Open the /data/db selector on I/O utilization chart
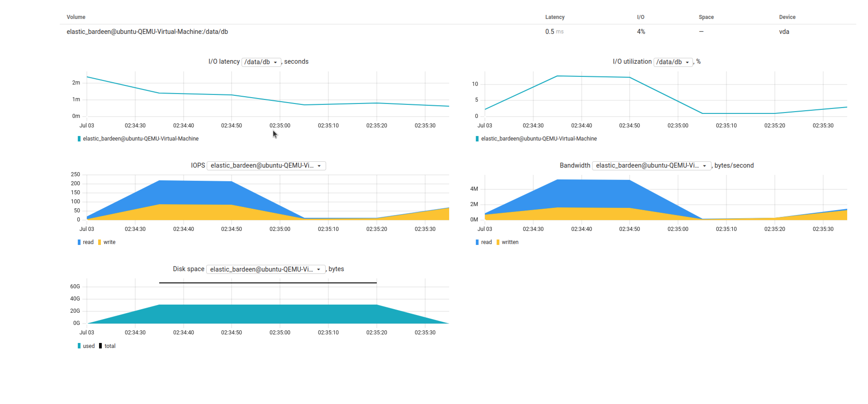The image size is (868, 404). pyautogui.click(x=673, y=62)
